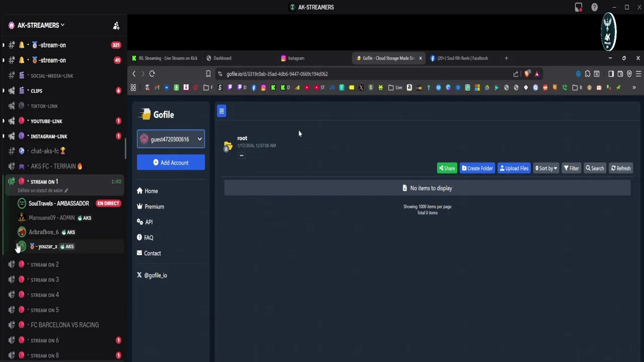This screenshot has width=644, height=362.
Task: Click the Upload Files button
Action: point(514,168)
